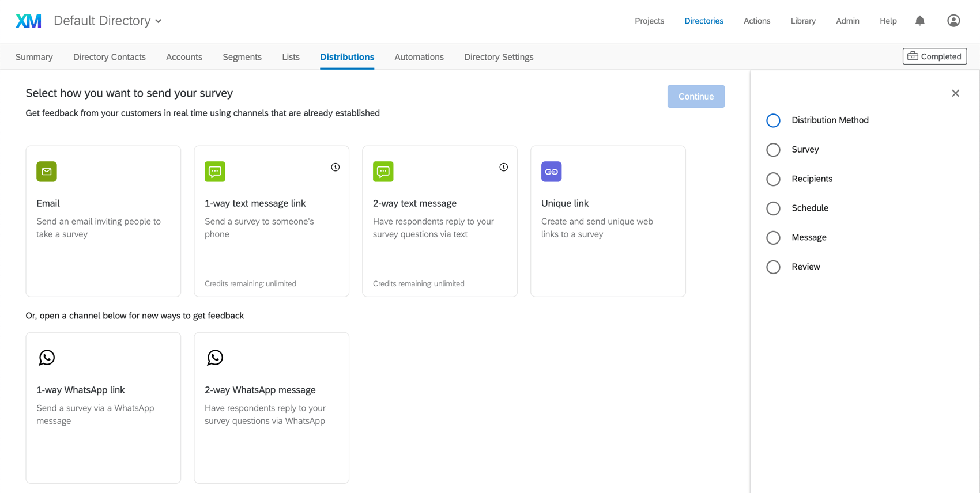Click the green Email envelope icon
This screenshot has width=980, height=493.
(47, 172)
